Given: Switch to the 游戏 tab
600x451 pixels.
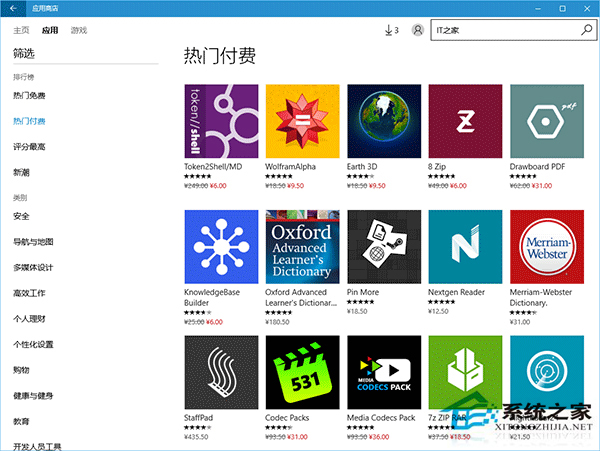Looking at the screenshot, I should pos(79,30).
